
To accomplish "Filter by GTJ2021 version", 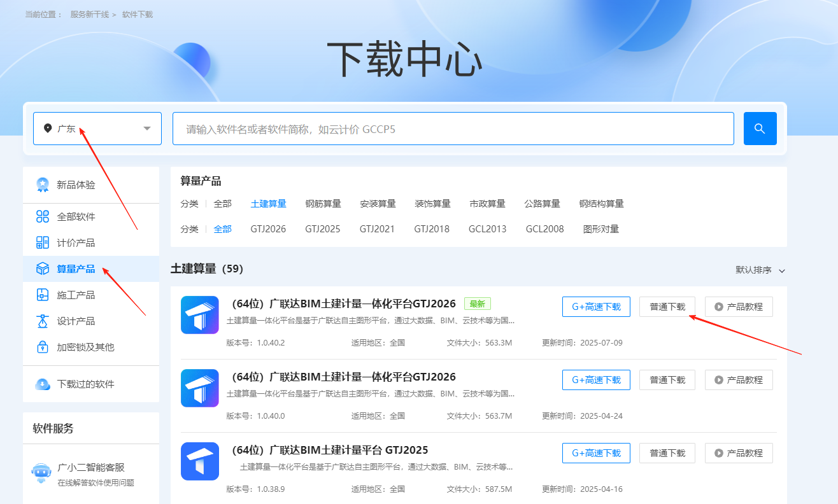I will coord(378,229).
